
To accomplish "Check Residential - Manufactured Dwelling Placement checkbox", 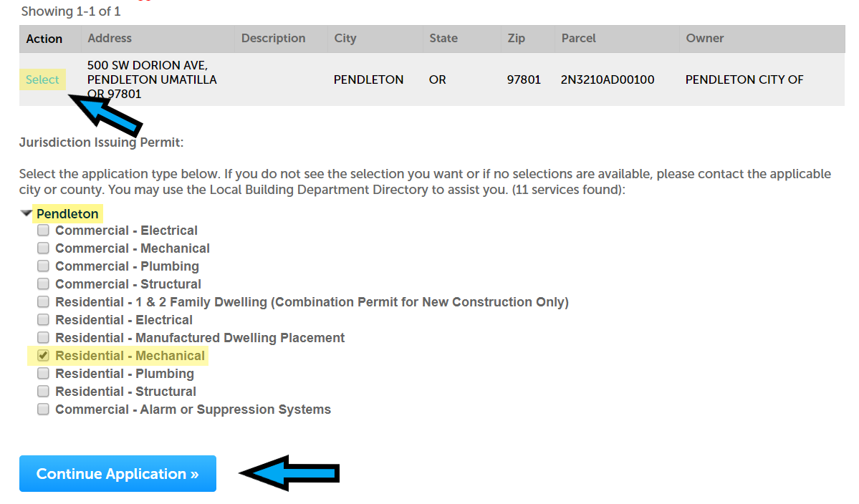I will point(44,338).
